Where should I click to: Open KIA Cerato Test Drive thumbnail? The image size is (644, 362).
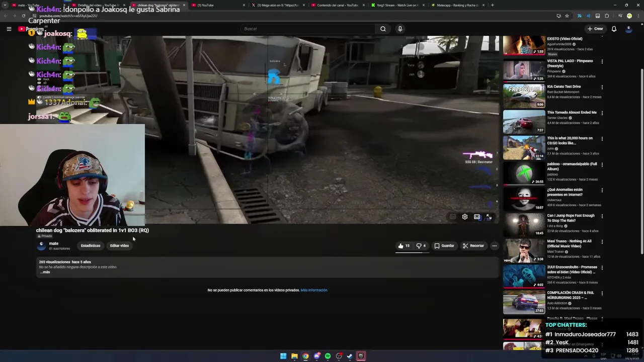click(x=524, y=96)
